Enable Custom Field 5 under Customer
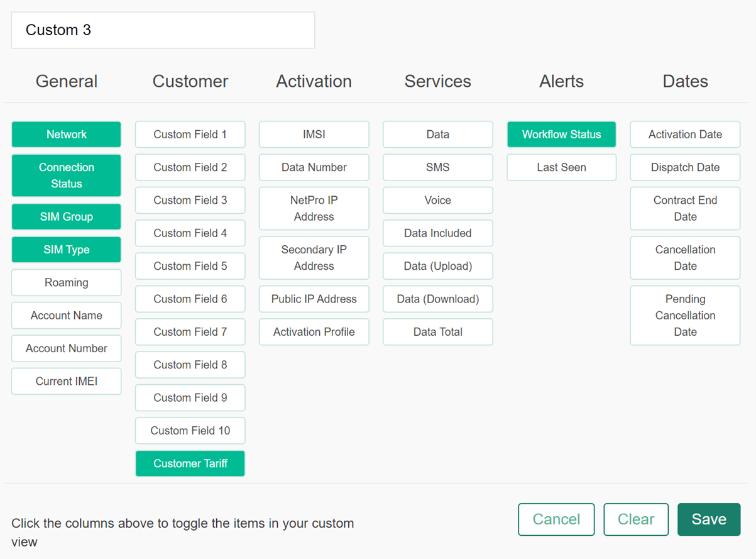 point(190,266)
